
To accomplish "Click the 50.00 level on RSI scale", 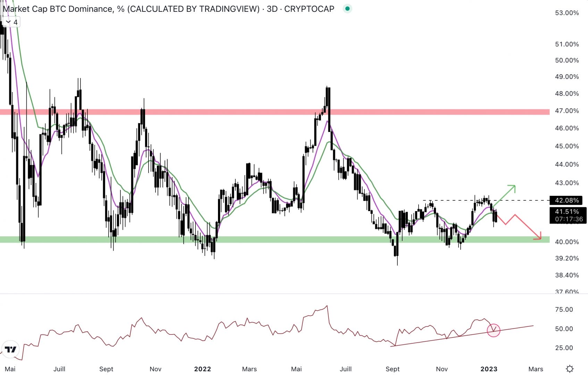I will [x=564, y=329].
